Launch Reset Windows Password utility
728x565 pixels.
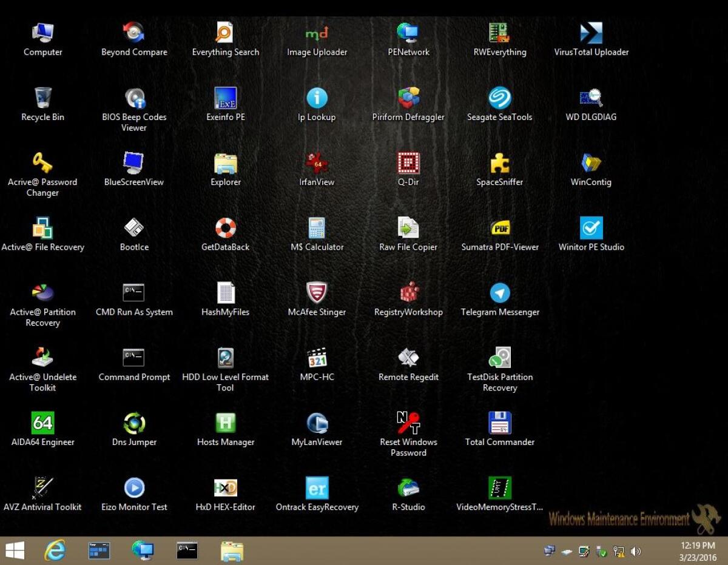click(x=408, y=421)
